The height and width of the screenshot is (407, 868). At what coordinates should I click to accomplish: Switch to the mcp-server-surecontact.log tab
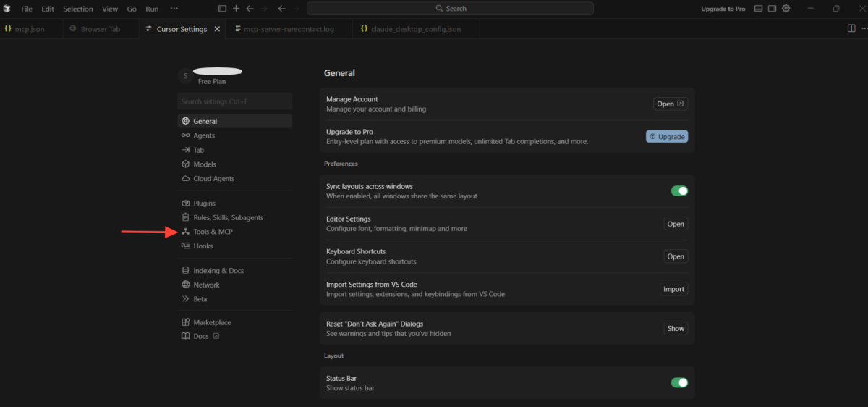click(288, 29)
